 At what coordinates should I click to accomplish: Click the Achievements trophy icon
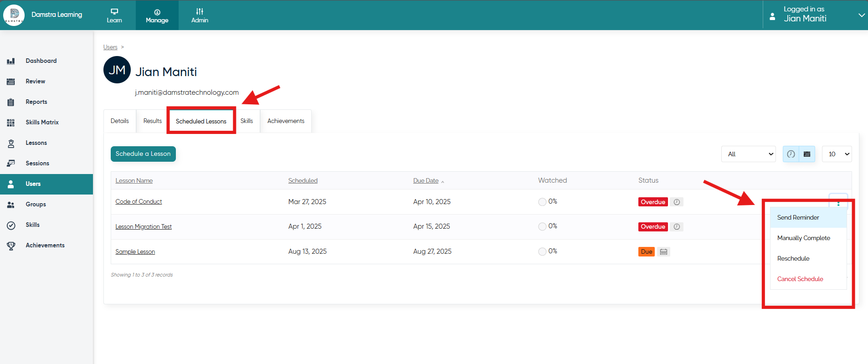(11, 246)
